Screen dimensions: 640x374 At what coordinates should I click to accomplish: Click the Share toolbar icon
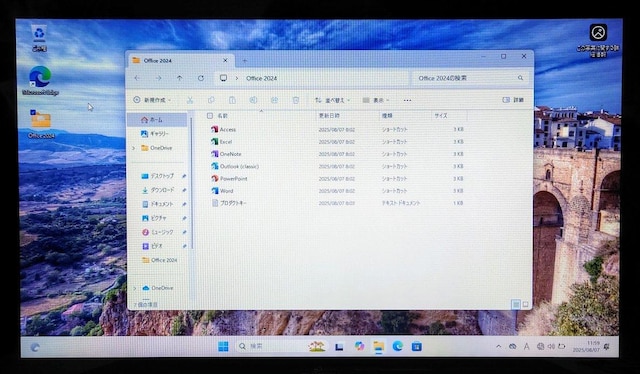coord(274,100)
